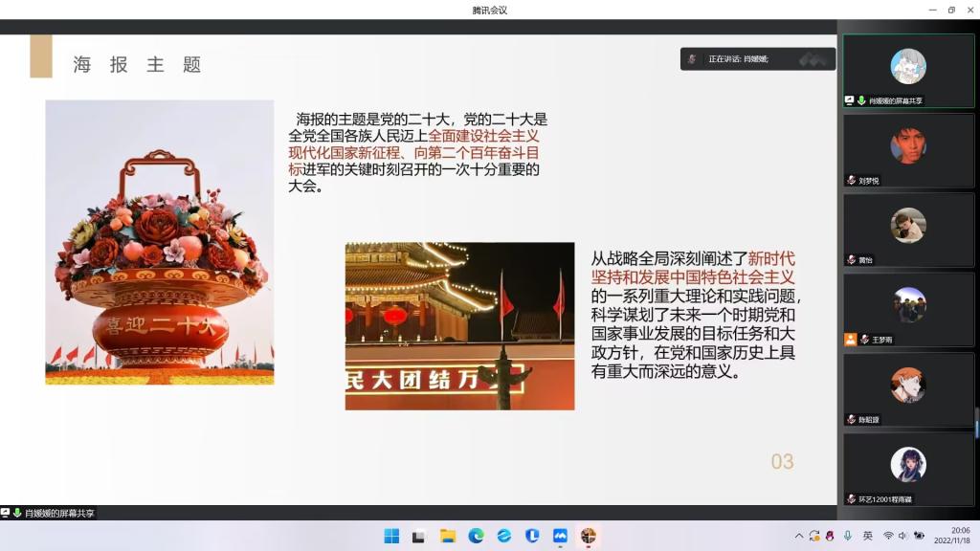Open the Wi-Fi network settings in the tray
Image resolution: width=980 pixels, height=551 pixels.
point(888,536)
